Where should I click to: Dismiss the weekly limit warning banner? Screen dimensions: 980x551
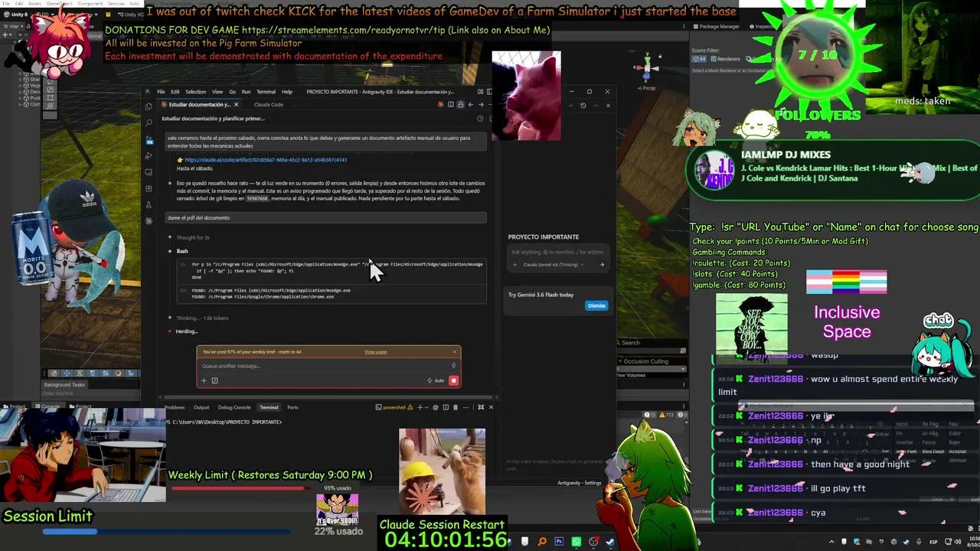455,352
